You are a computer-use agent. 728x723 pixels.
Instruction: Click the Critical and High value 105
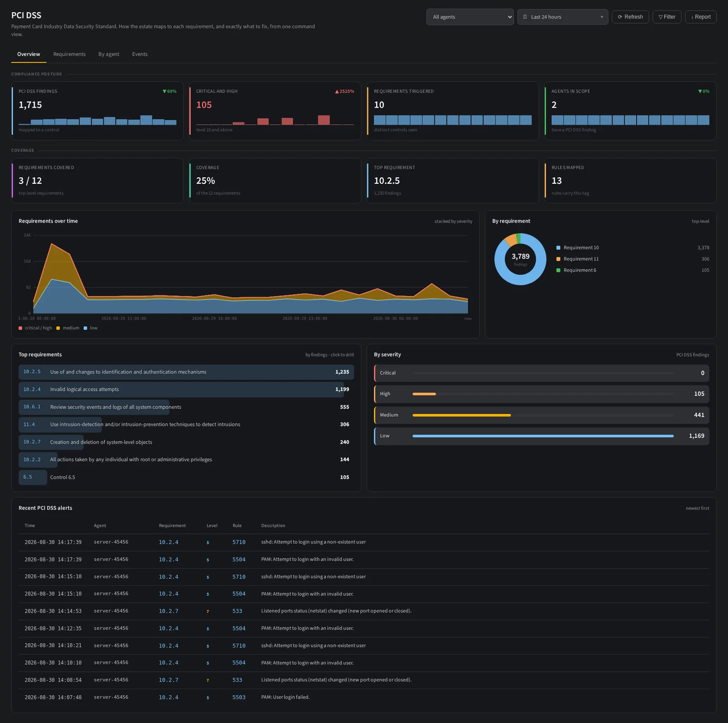[204, 105]
